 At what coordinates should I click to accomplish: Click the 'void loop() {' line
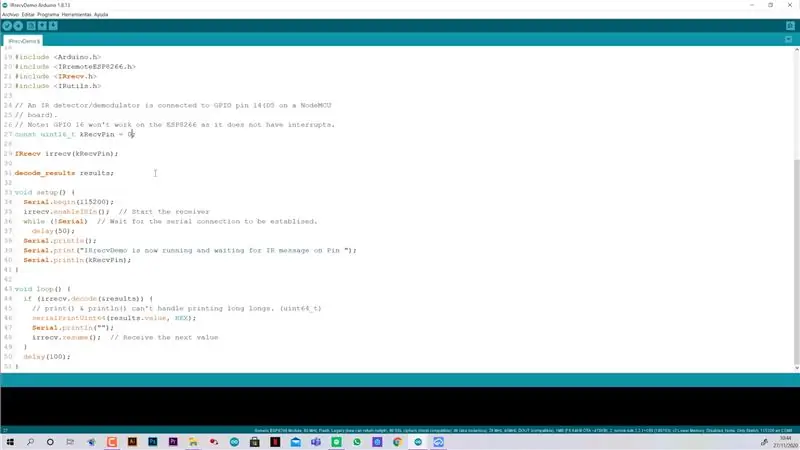pyautogui.click(x=43, y=289)
